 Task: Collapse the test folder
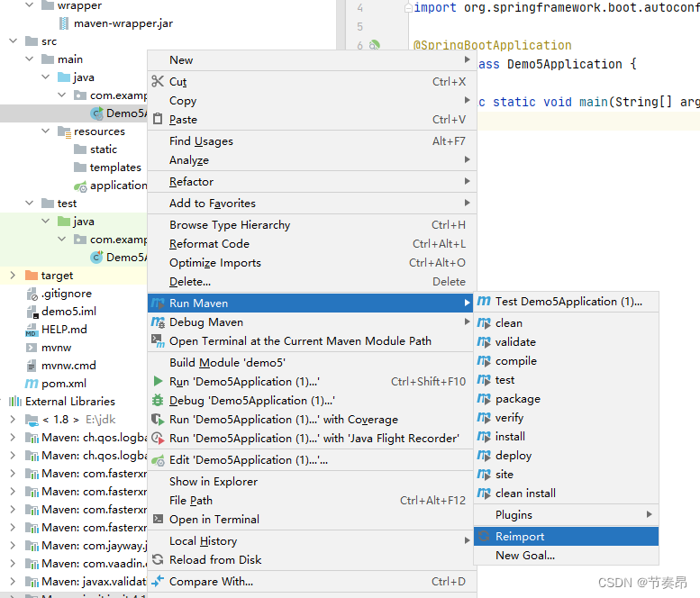pyautogui.click(x=29, y=203)
